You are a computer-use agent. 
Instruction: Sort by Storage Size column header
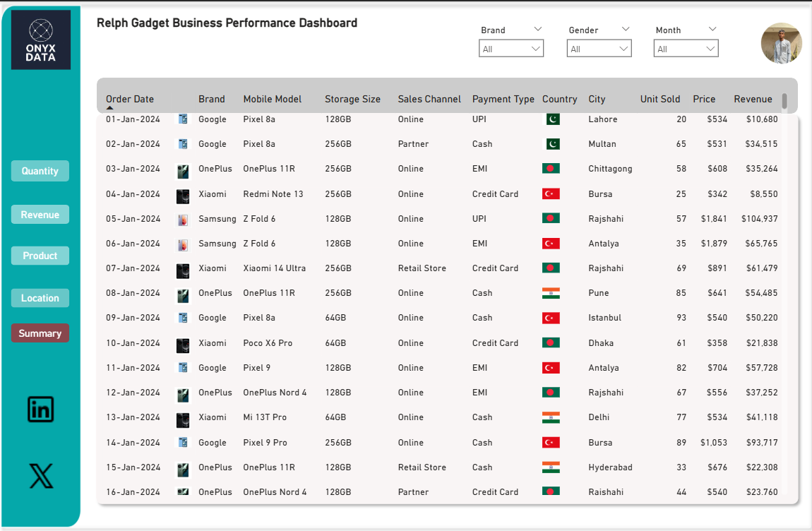tap(352, 99)
